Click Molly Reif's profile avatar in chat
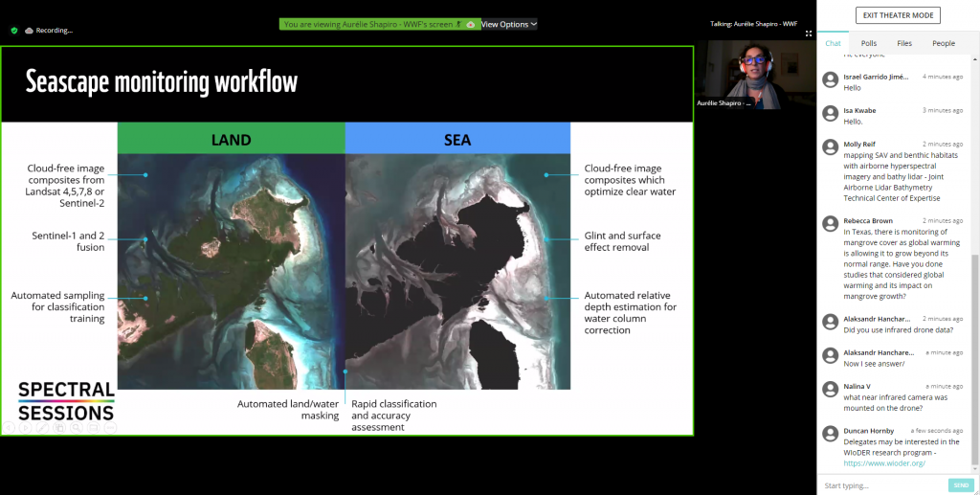Screen dimensions: 980x495 pyautogui.click(x=831, y=146)
